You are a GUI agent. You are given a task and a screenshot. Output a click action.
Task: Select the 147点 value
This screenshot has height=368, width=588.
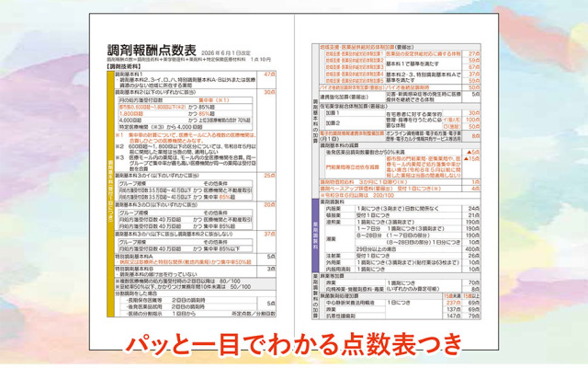pos(453,316)
